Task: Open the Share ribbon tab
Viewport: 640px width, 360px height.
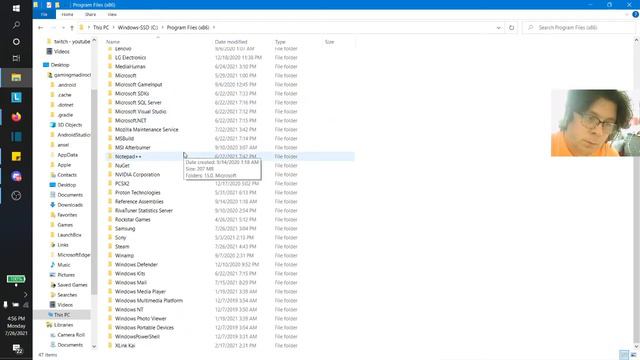Action: (x=90, y=14)
